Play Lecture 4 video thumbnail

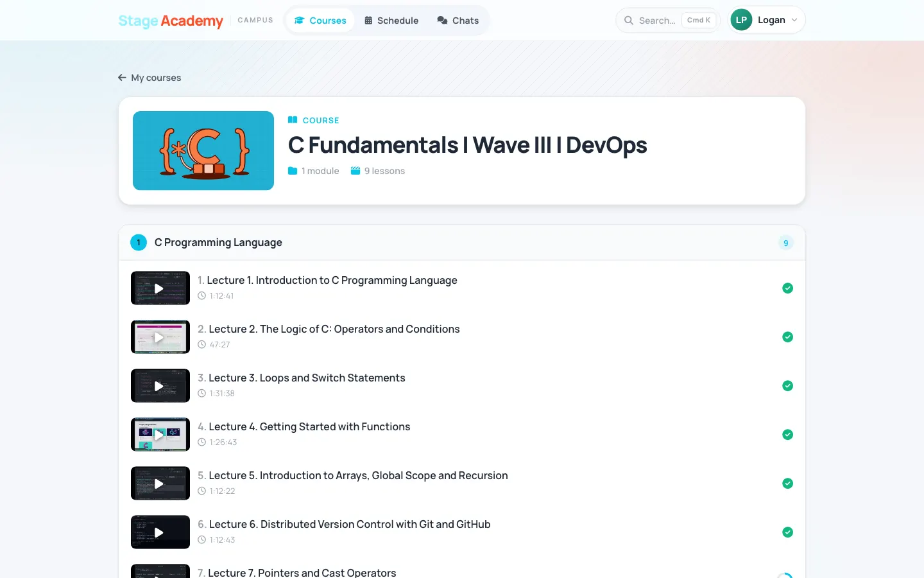pyautogui.click(x=160, y=435)
